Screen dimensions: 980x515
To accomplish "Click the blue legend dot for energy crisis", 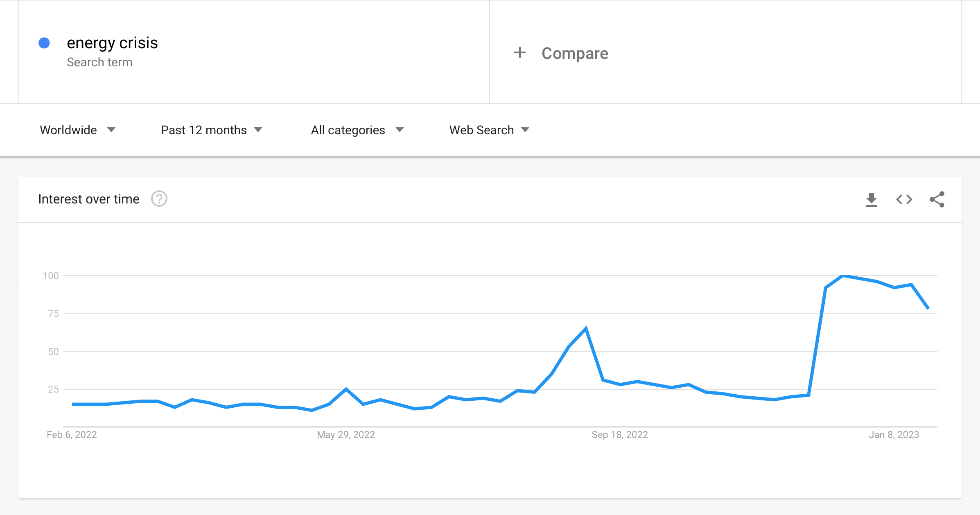I will (44, 42).
